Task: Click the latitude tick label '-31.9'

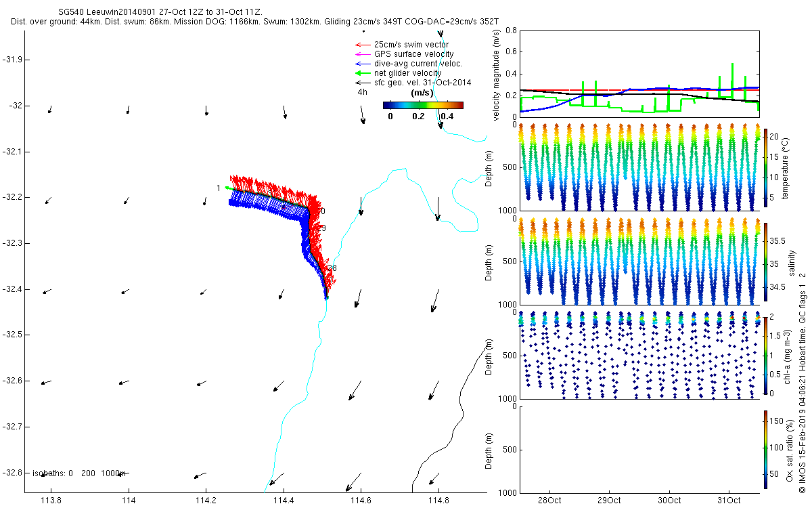Action: [12, 60]
